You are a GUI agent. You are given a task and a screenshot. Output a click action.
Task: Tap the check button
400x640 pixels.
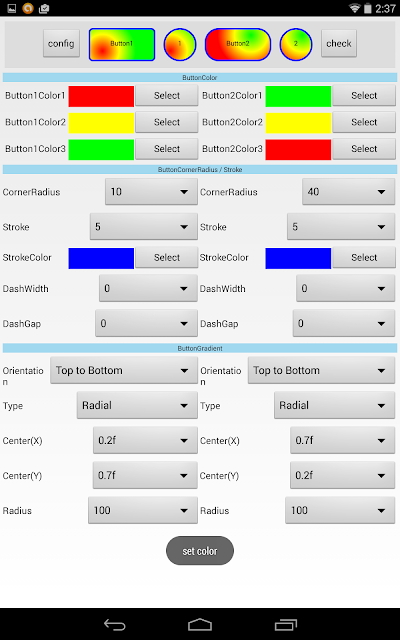[339, 43]
